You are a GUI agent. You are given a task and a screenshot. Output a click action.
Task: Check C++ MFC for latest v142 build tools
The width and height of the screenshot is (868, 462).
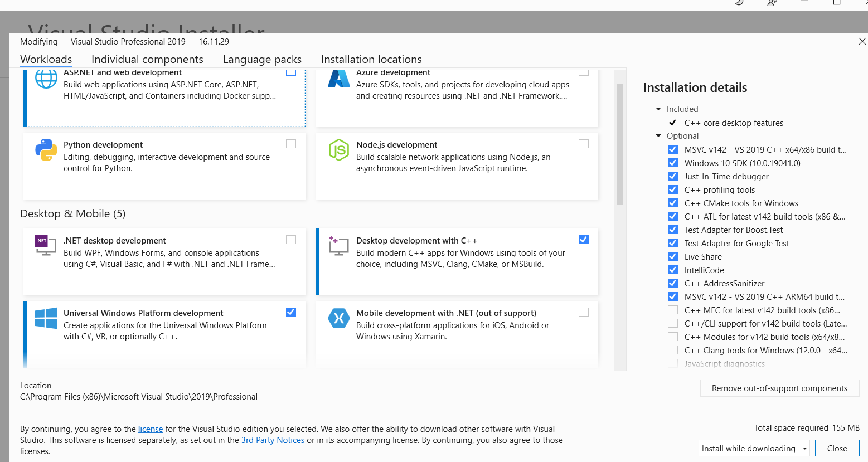673,310
